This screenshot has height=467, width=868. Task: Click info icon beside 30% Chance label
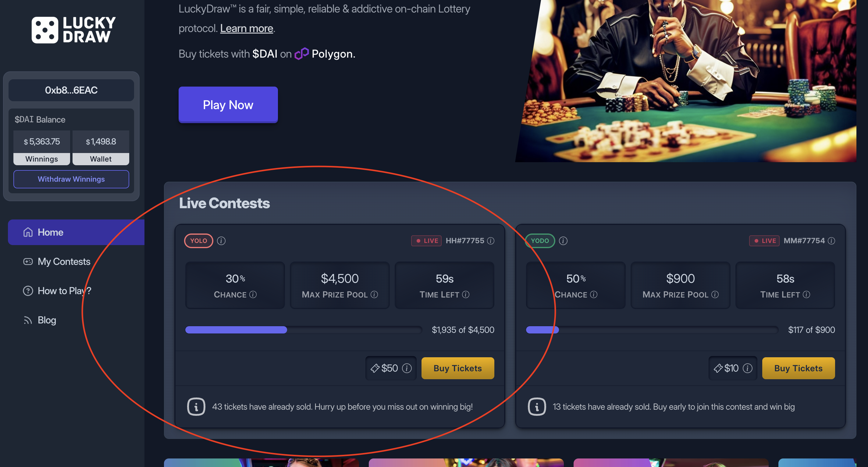(x=253, y=294)
